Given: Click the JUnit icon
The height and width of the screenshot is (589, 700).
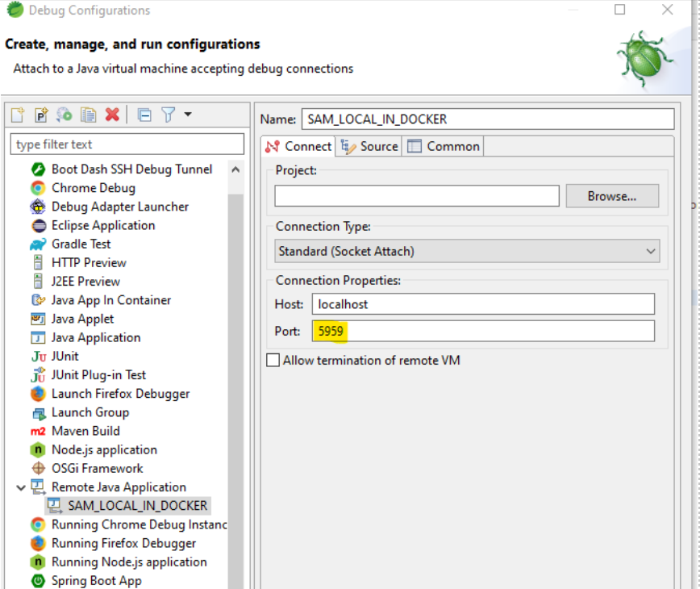Looking at the screenshot, I should (39, 357).
